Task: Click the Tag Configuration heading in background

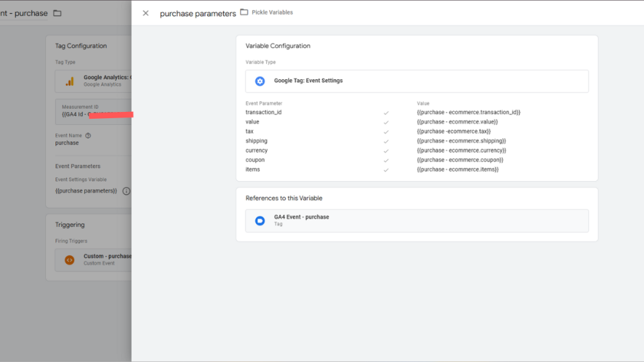Action: click(81, 46)
